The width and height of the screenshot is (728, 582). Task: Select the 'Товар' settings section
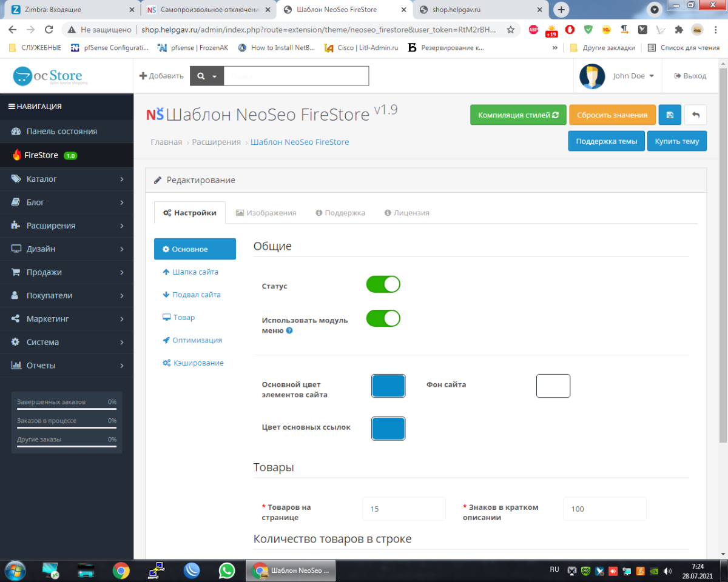pyautogui.click(x=195, y=318)
